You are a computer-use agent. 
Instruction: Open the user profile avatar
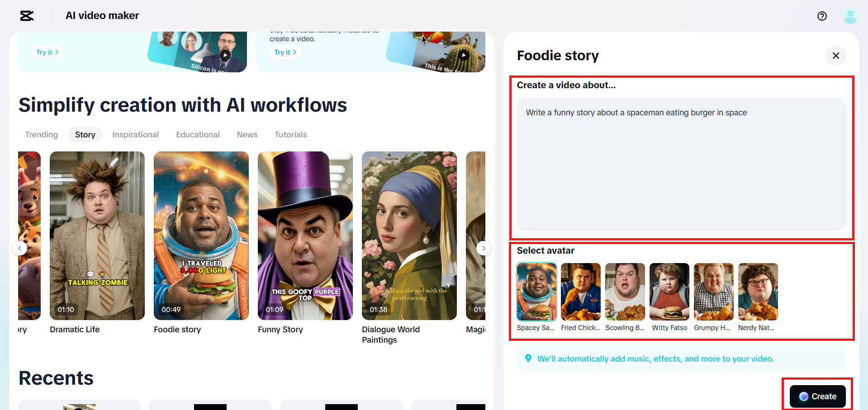coord(850,16)
